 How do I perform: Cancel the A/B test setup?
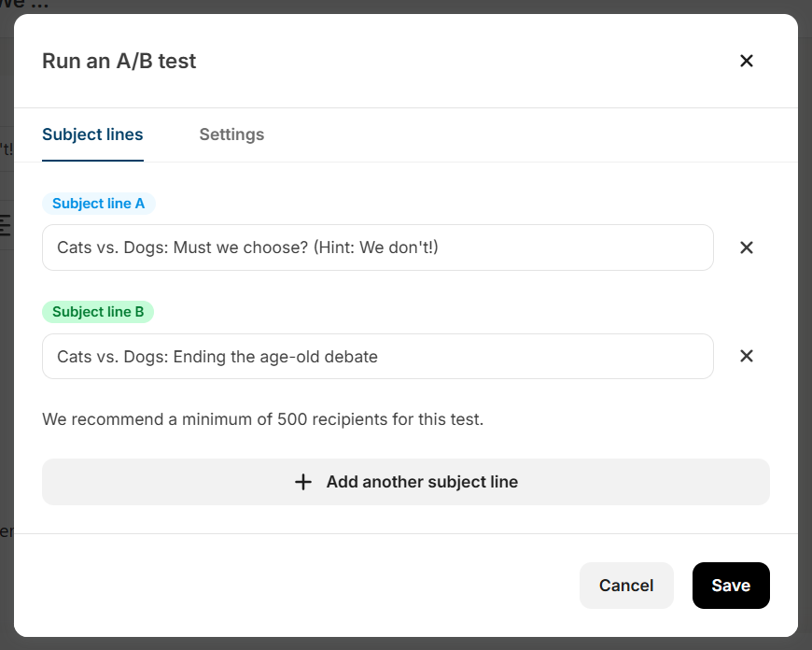(625, 586)
